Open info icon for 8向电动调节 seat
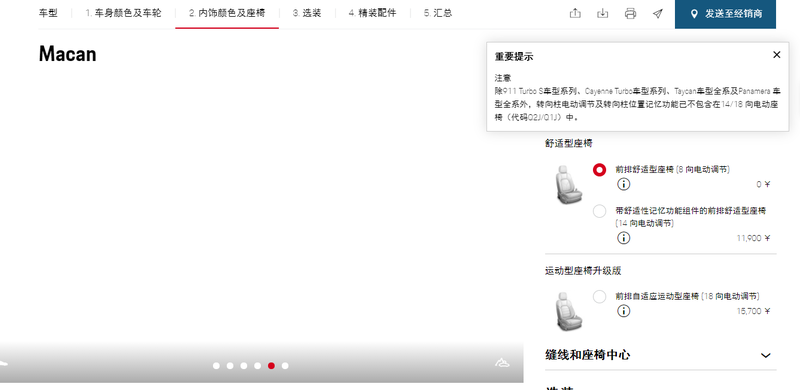 point(623,184)
